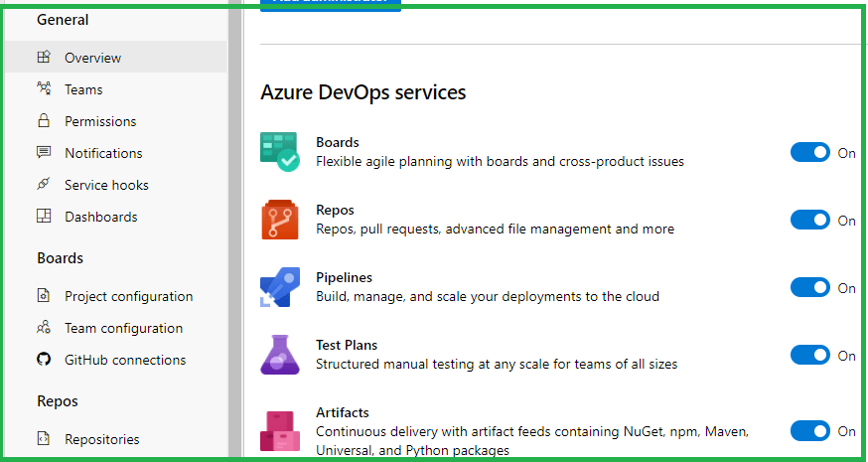Click 'Repos, pull requests' description text
Viewport: 868px width, 462px height.
(495, 229)
